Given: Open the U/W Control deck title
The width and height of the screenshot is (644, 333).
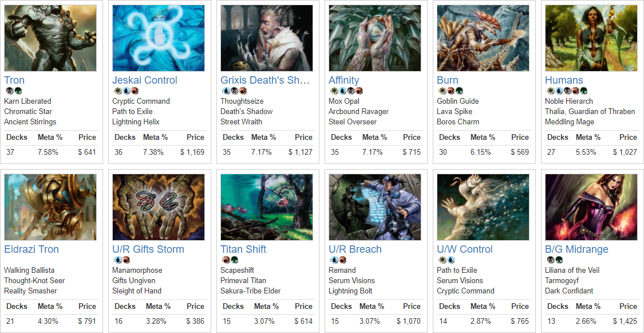Looking at the screenshot, I should coord(464,249).
